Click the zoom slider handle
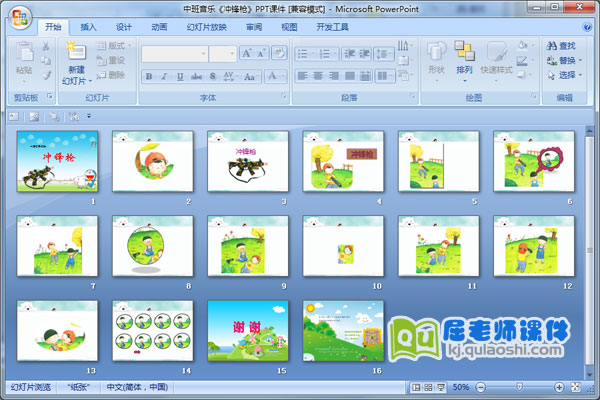The height and width of the screenshot is (400, 600). [519, 387]
